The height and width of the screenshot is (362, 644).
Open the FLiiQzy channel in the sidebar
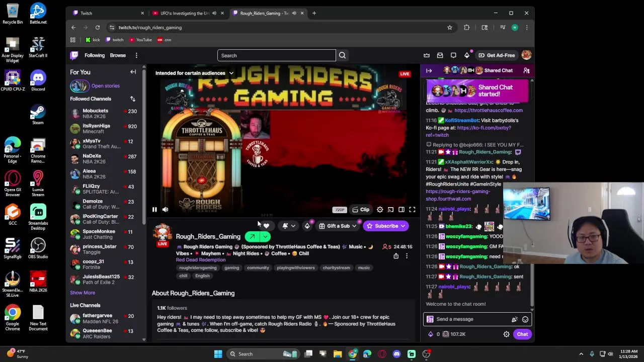pos(104,189)
